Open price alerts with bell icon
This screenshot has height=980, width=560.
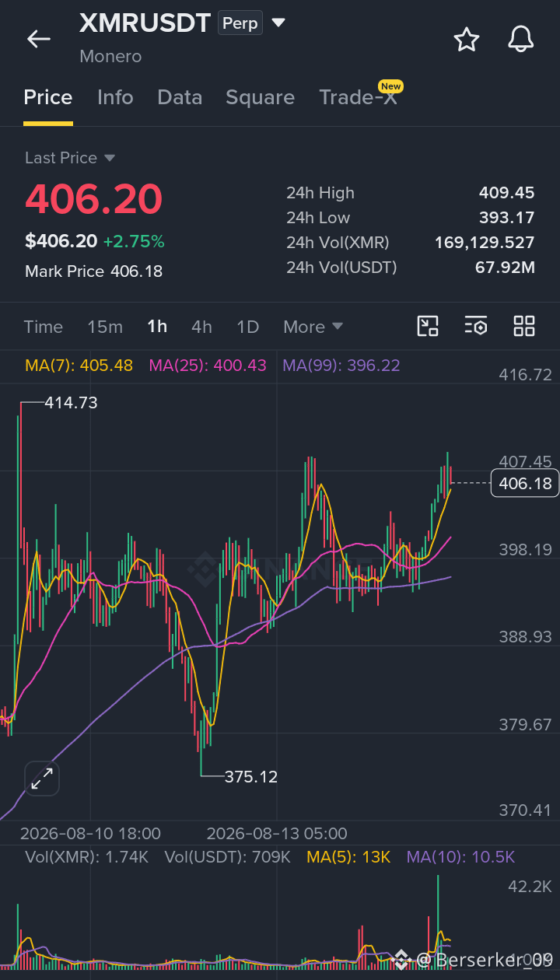tap(521, 39)
